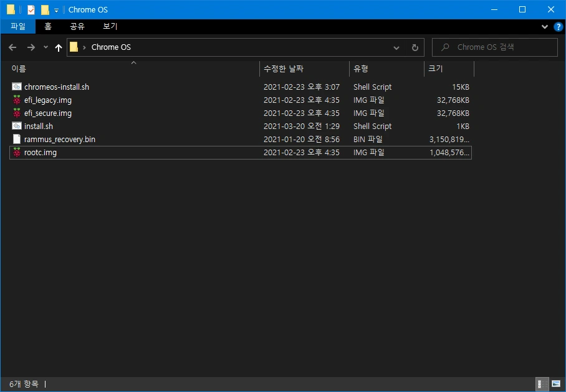Open the 파일 menu tab

point(18,26)
